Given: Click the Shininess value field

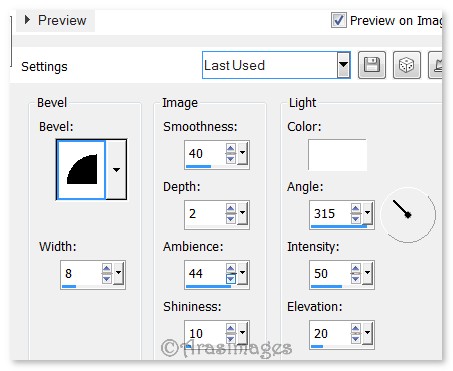Looking at the screenshot, I should click(205, 333).
